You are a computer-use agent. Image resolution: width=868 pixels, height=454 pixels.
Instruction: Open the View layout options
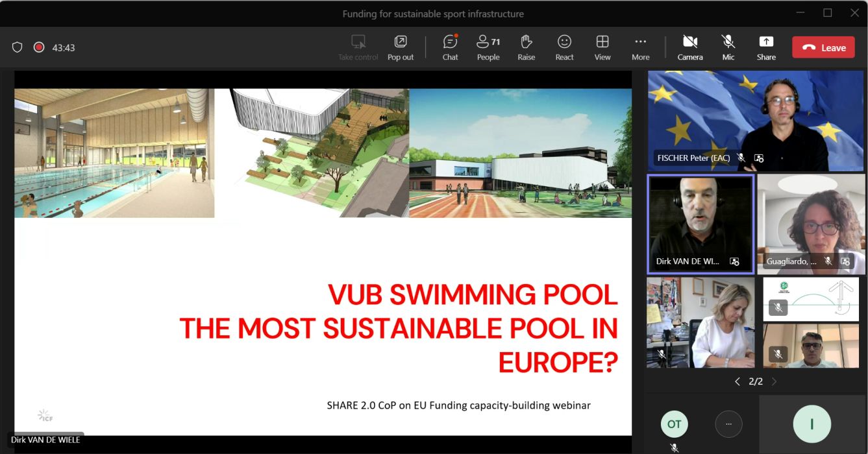click(602, 47)
